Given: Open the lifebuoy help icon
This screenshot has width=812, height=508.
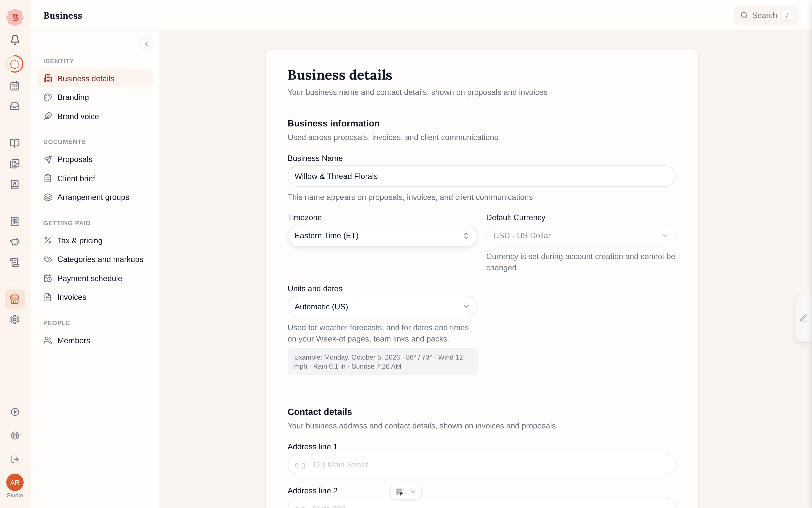Looking at the screenshot, I should point(15,435).
